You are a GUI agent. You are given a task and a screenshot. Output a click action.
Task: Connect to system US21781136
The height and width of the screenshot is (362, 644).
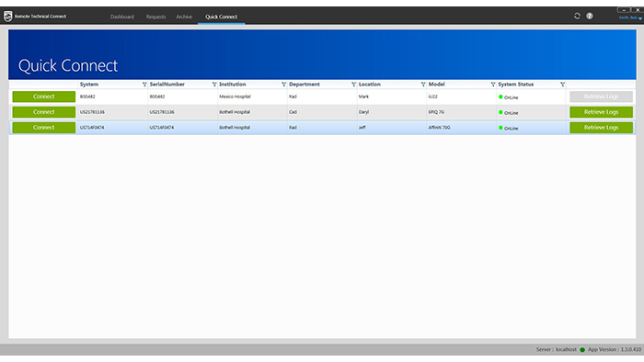coord(44,112)
